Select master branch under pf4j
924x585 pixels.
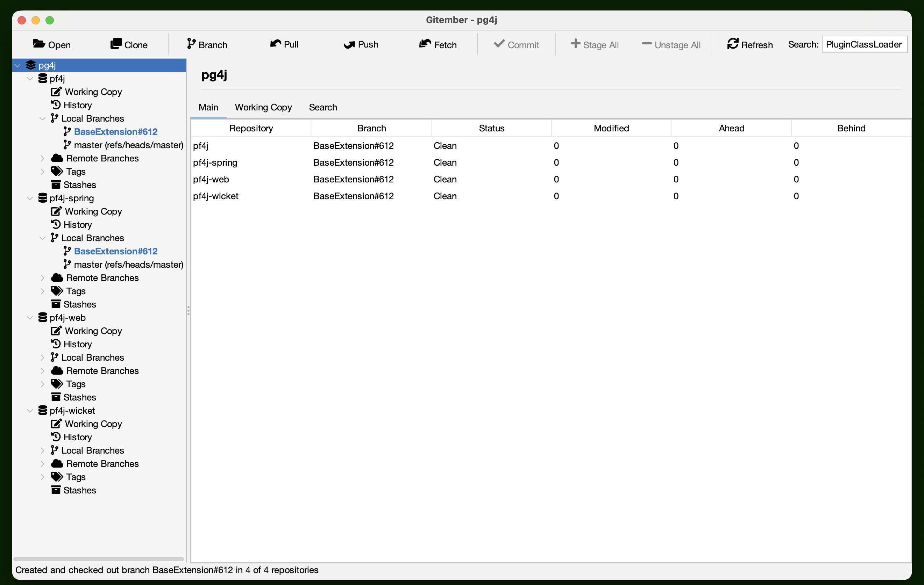coord(129,145)
